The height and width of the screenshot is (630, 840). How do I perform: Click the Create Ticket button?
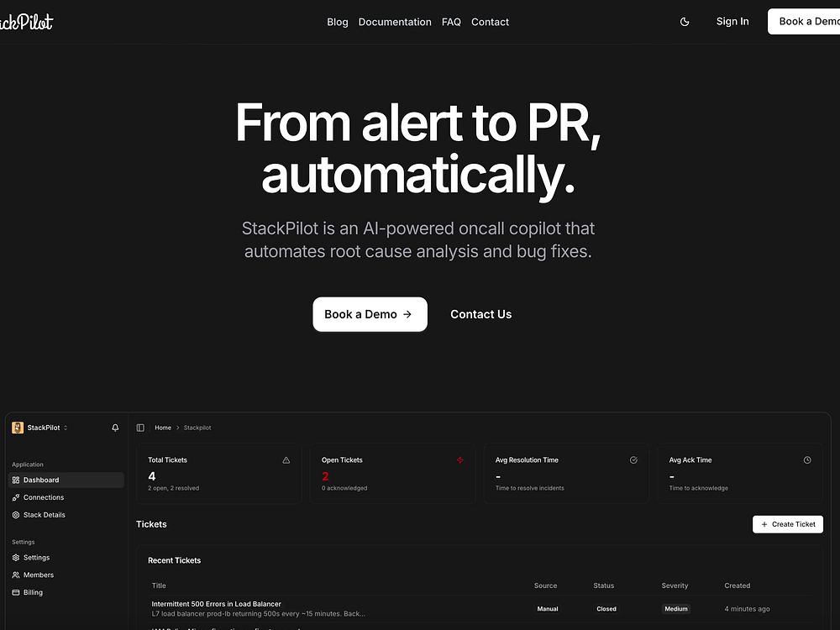coord(788,524)
